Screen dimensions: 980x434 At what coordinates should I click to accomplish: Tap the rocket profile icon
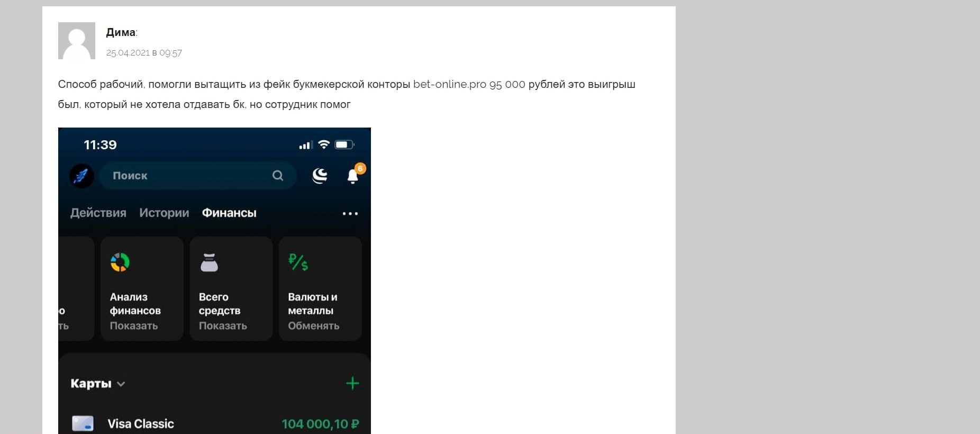81,176
